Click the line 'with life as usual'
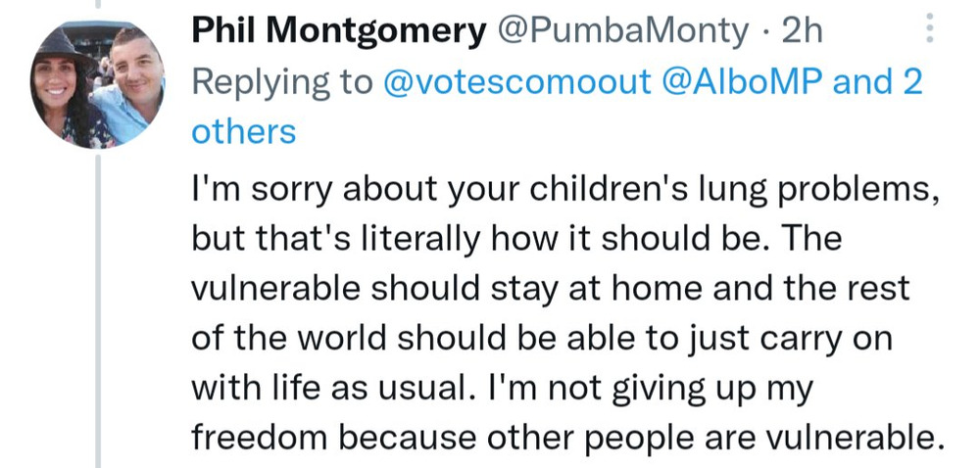 (x=502, y=389)
